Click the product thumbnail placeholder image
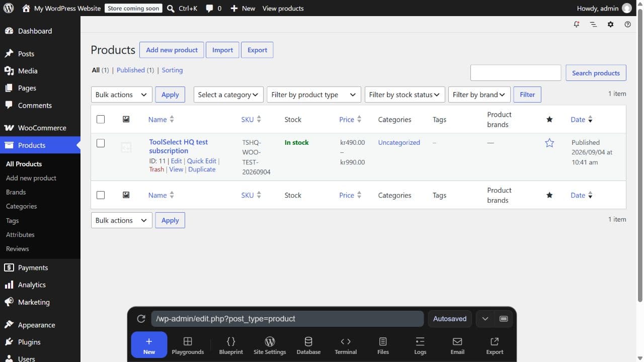This screenshot has width=644, height=362. [x=126, y=147]
